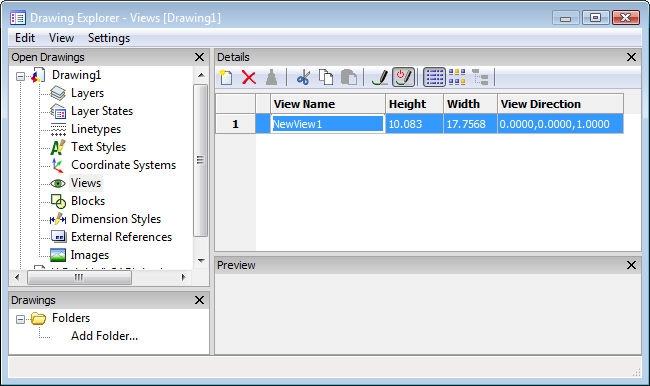This screenshot has width=650, height=386.
Task: Collapse the Folders tree node
Action: pyautogui.click(x=20, y=319)
